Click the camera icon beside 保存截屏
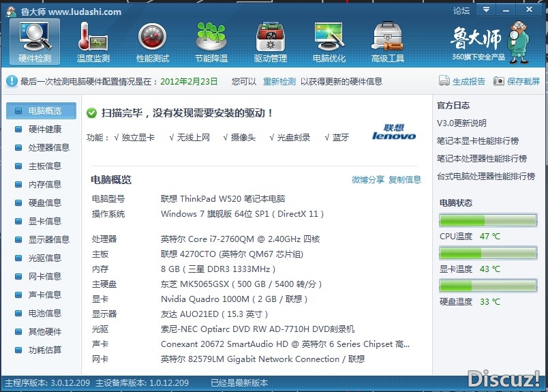548x392 pixels. coord(499,81)
